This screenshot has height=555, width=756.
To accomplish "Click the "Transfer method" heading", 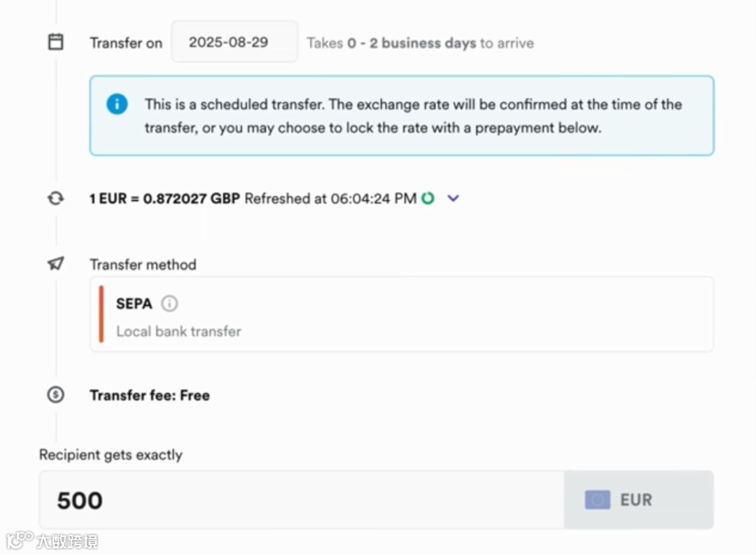I will pyautogui.click(x=143, y=265).
